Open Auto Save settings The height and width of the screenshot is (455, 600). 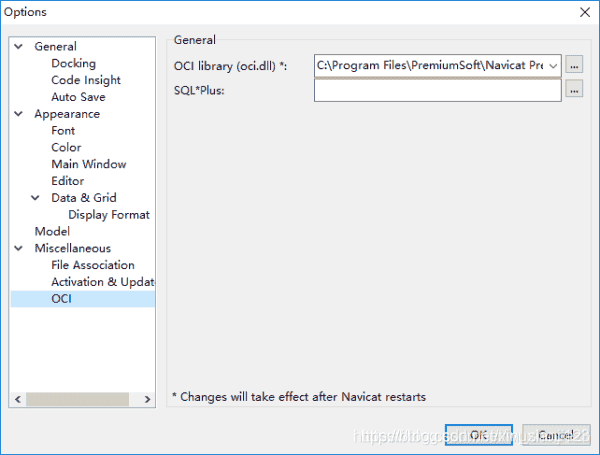tap(78, 97)
